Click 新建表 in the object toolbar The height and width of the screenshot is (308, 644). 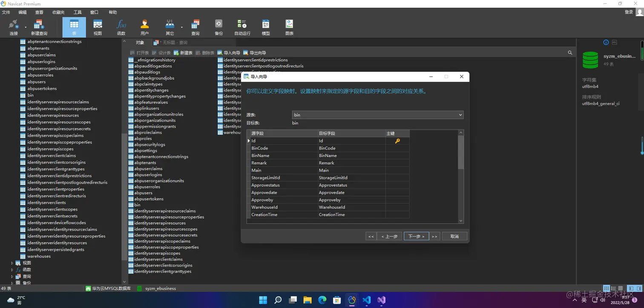(183, 53)
